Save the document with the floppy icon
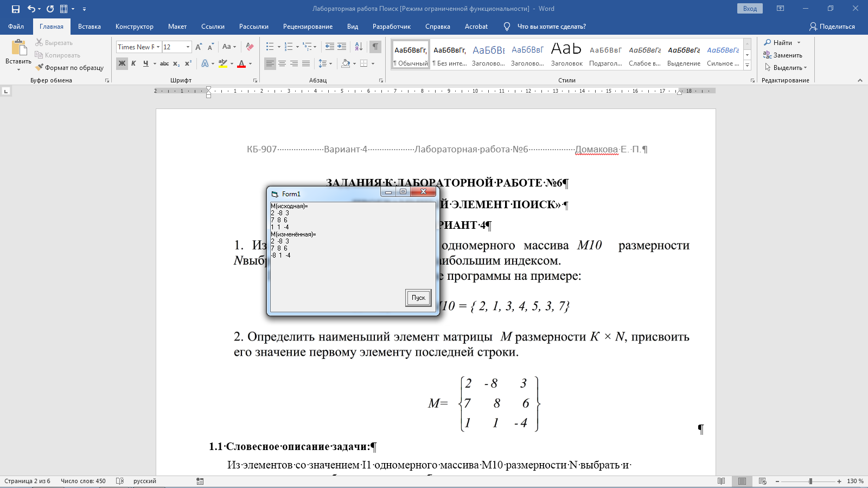868x488 pixels. (x=15, y=9)
